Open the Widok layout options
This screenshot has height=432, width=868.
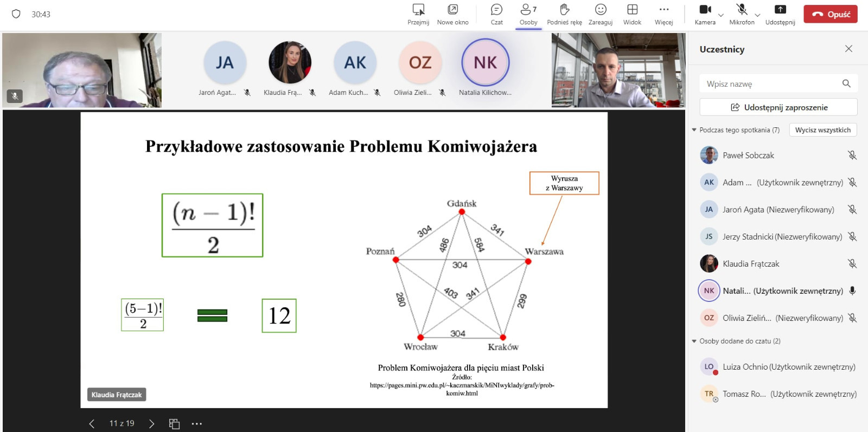632,10
